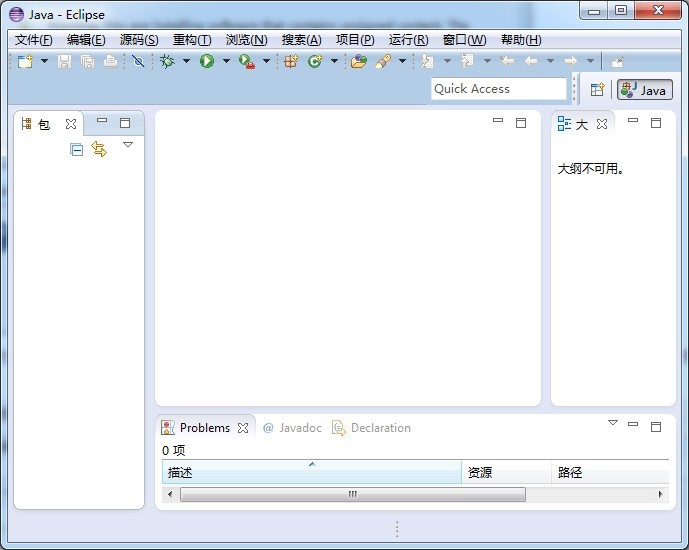This screenshot has height=550, width=689.
Task: Create a new Java package
Action: click(x=291, y=61)
